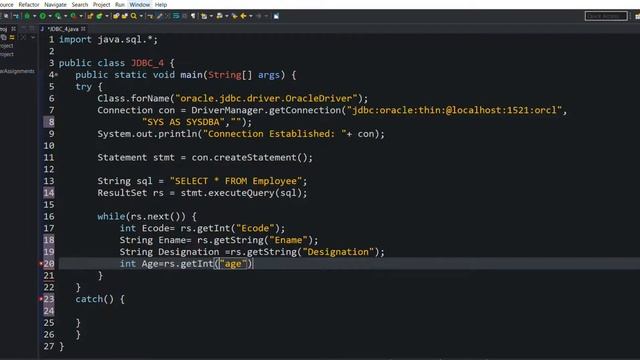Start debugging with the green bug icon
Viewport: 640px width, 360px height.
[27, 16]
